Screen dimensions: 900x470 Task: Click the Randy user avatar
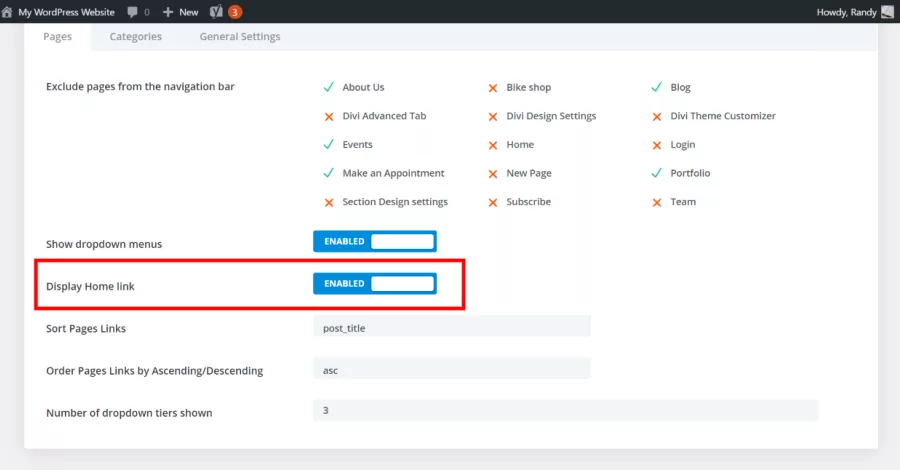pos(887,12)
